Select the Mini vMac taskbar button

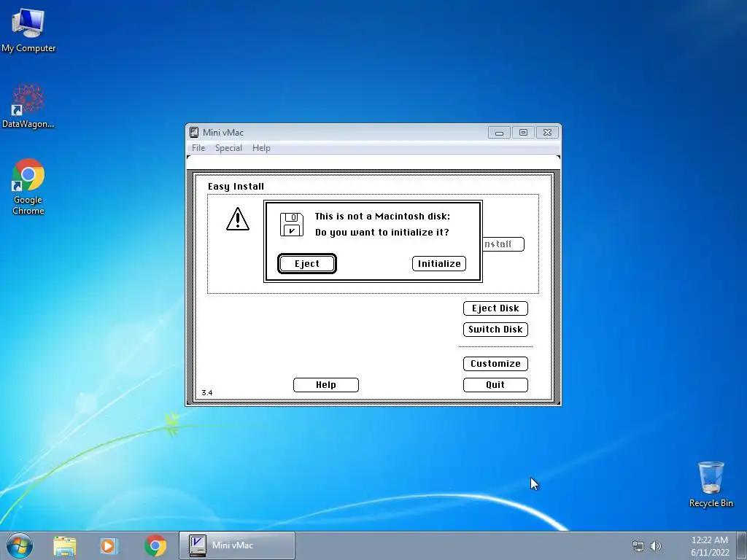pos(237,545)
